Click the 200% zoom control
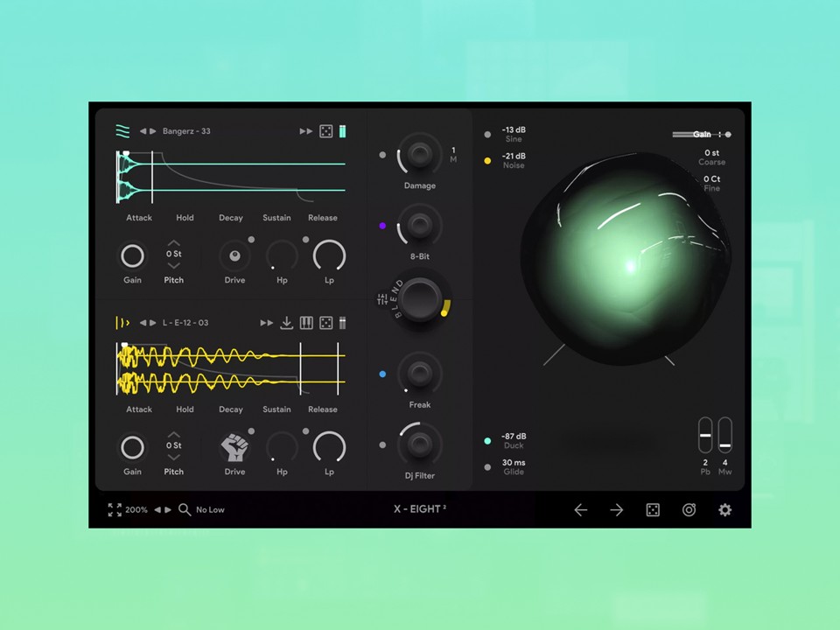 coord(136,509)
